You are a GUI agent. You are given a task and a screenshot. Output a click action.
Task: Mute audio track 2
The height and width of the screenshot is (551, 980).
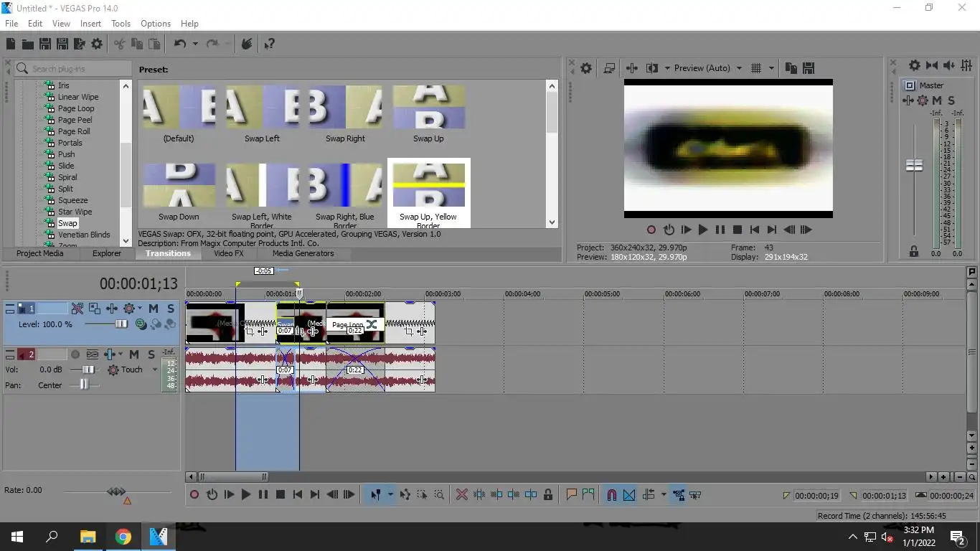[133, 354]
